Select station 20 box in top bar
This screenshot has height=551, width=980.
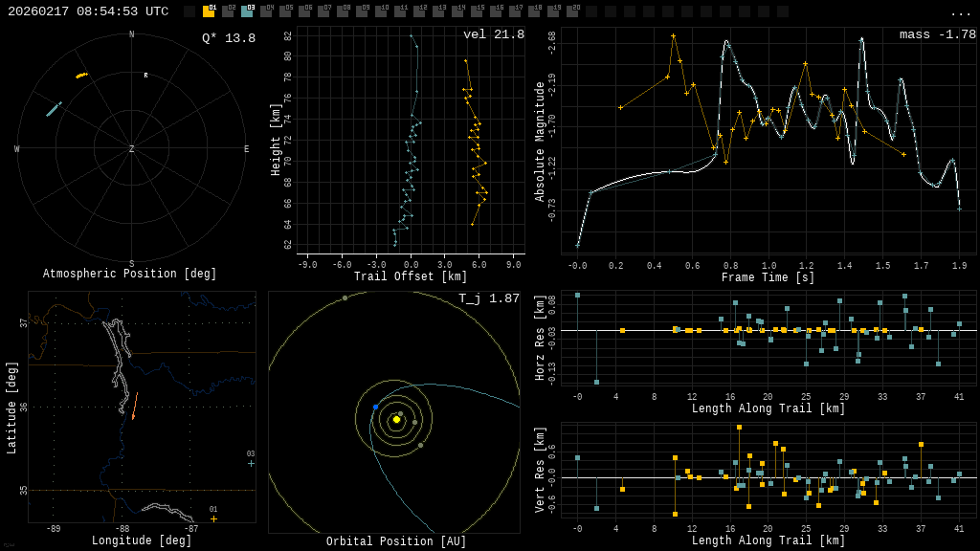tap(572, 11)
